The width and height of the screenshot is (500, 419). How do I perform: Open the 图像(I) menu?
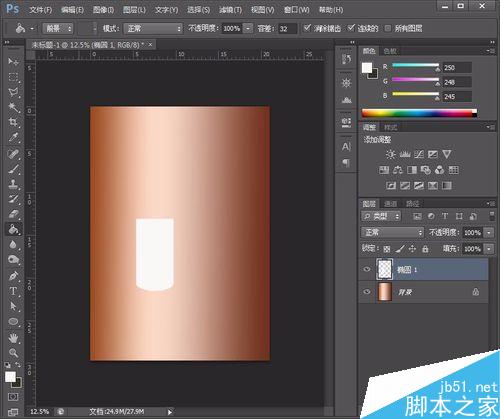coord(103,10)
